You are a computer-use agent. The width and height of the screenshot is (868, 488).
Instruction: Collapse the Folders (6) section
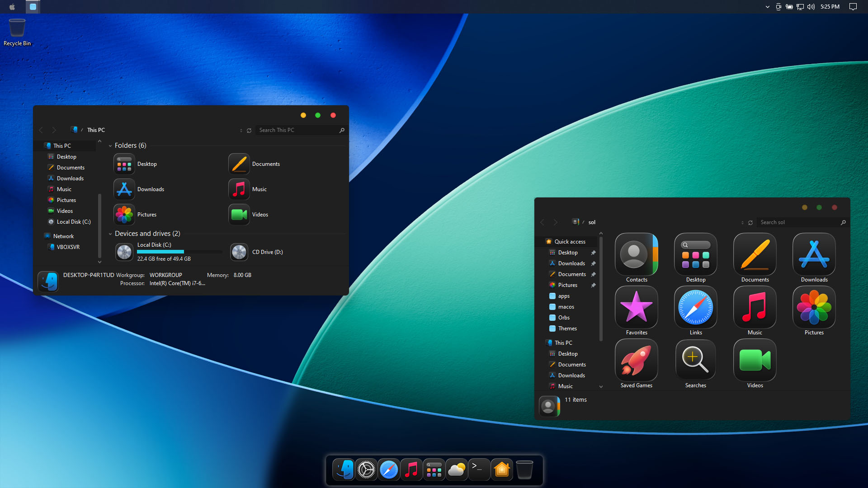(110, 145)
